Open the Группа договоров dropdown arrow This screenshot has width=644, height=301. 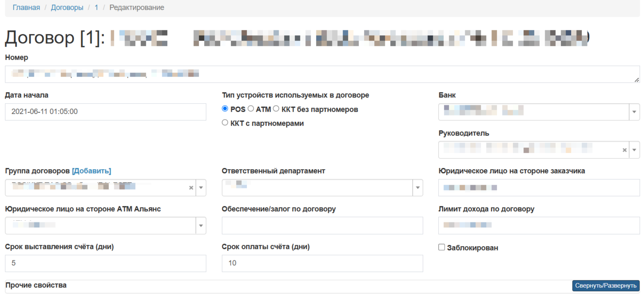pyautogui.click(x=201, y=188)
